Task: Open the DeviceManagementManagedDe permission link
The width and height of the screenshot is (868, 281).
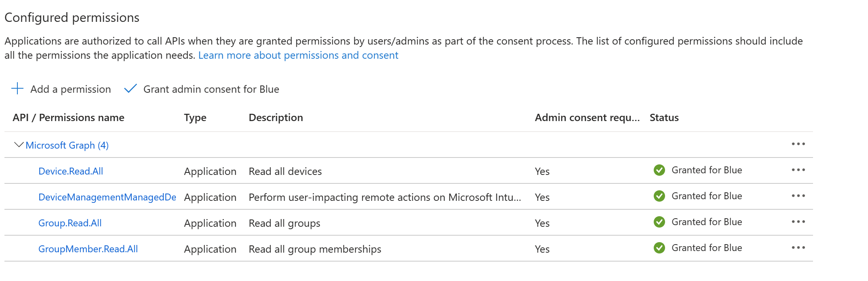Action: click(x=107, y=197)
